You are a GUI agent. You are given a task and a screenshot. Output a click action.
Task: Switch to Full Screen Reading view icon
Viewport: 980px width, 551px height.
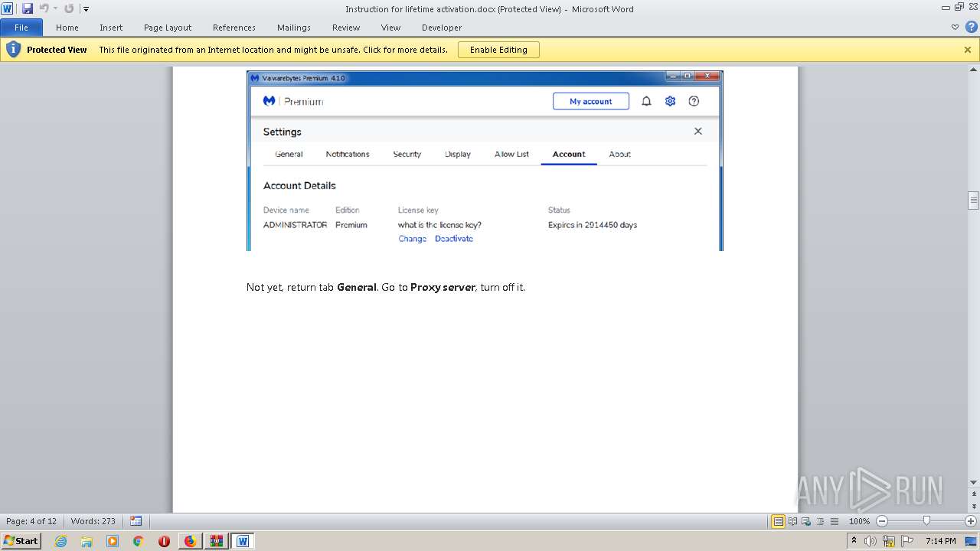793,521
